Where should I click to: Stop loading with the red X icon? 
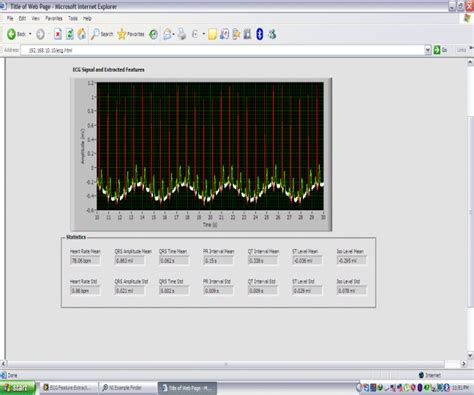coord(58,34)
